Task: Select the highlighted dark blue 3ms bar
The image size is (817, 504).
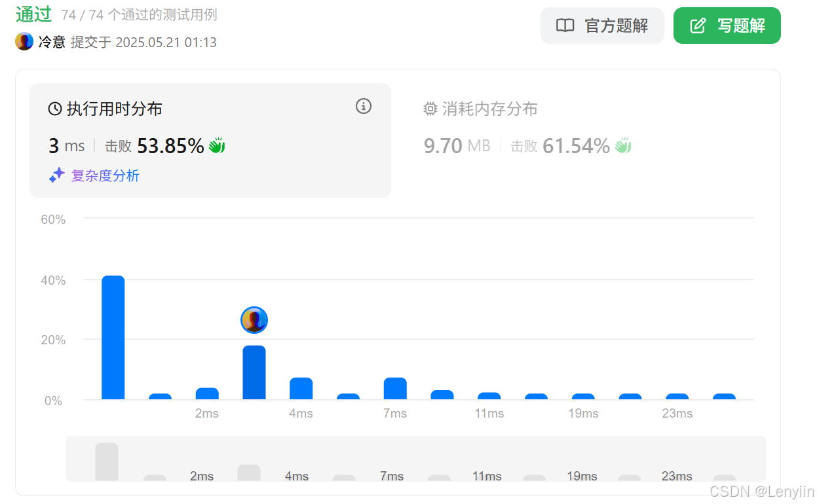Action: pyautogui.click(x=254, y=372)
